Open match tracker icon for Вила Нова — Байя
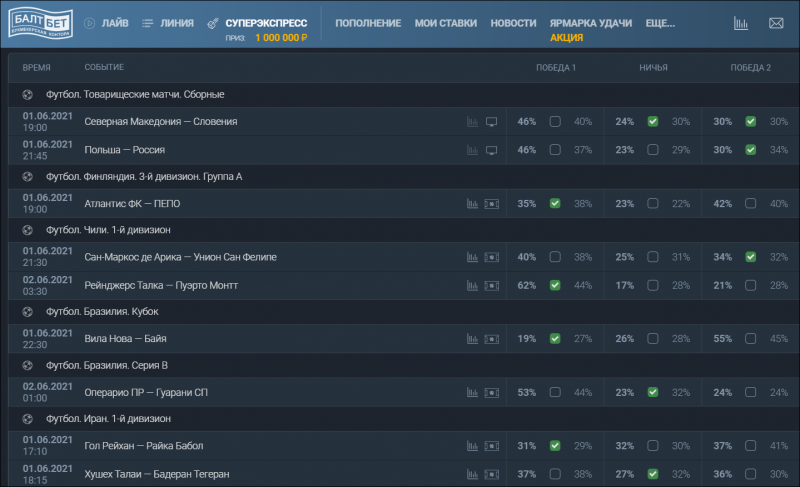The width and height of the screenshot is (800, 487). click(x=492, y=339)
